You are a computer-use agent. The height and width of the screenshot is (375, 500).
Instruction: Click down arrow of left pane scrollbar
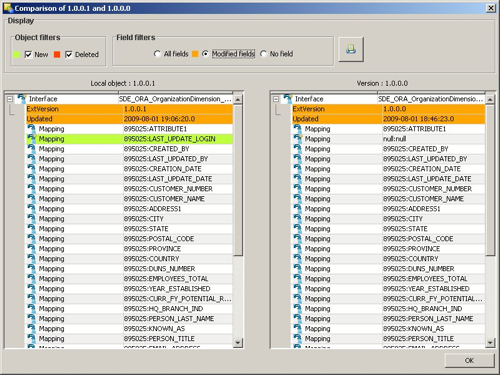pyautogui.click(x=238, y=342)
